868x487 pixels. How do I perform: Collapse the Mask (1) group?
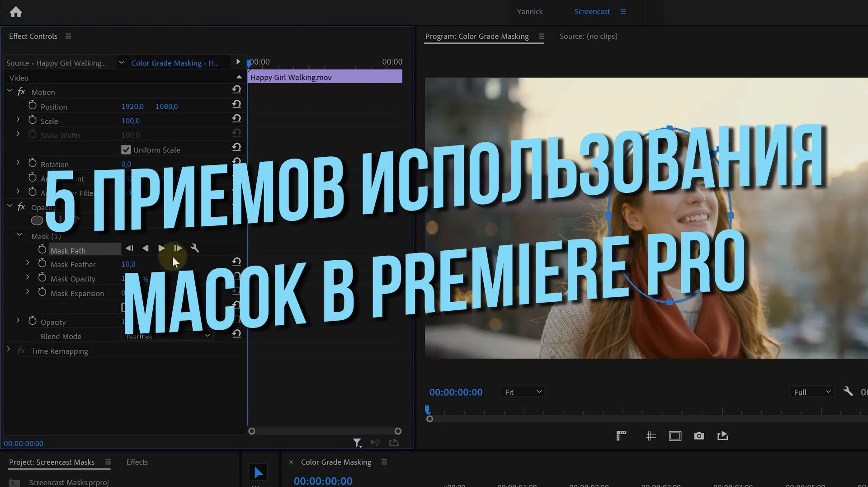(19, 235)
